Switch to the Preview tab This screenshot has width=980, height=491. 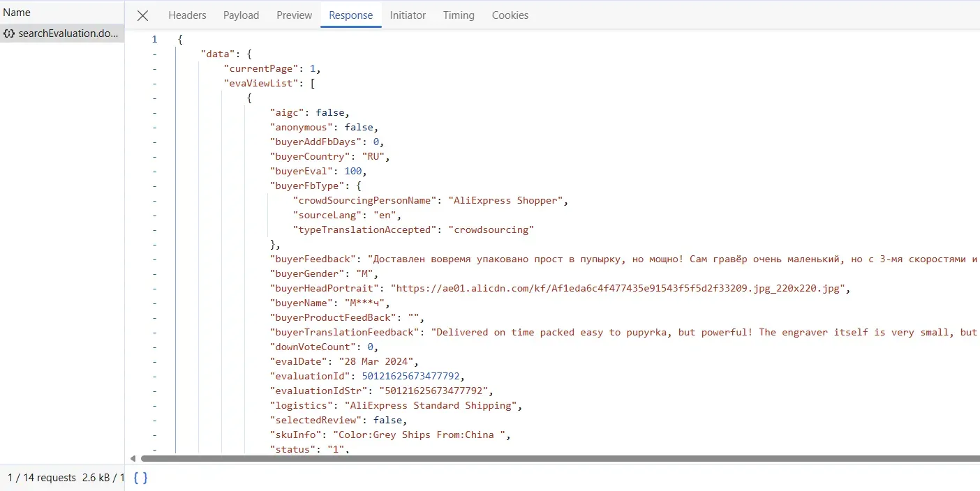pyautogui.click(x=293, y=15)
